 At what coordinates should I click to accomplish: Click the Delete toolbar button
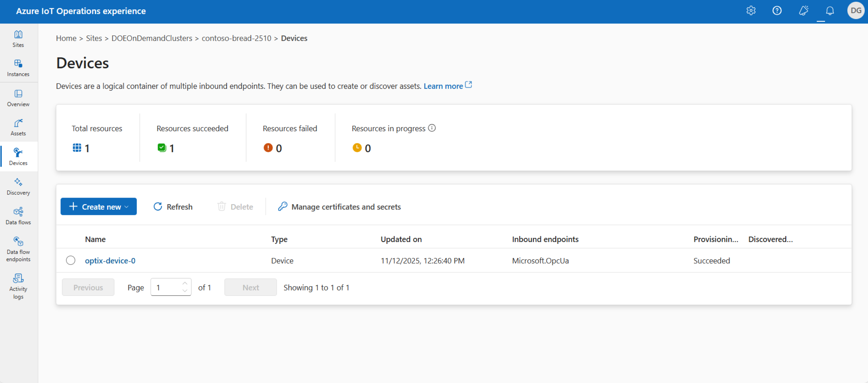(x=235, y=207)
